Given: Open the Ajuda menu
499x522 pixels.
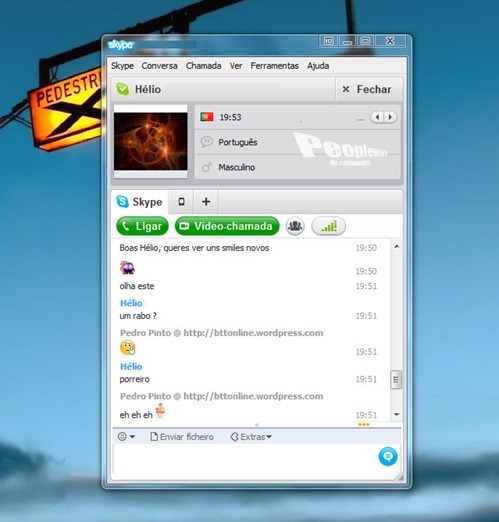Looking at the screenshot, I should pyautogui.click(x=318, y=66).
